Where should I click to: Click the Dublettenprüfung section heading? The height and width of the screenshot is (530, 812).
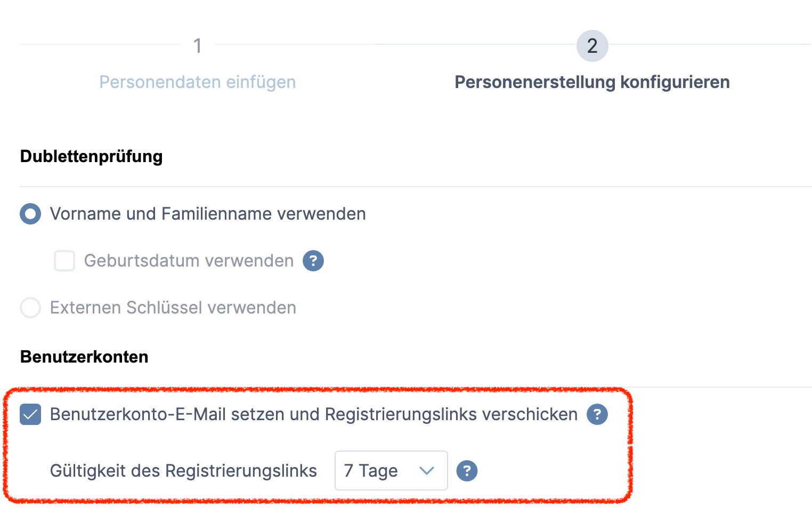pos(91,156)
